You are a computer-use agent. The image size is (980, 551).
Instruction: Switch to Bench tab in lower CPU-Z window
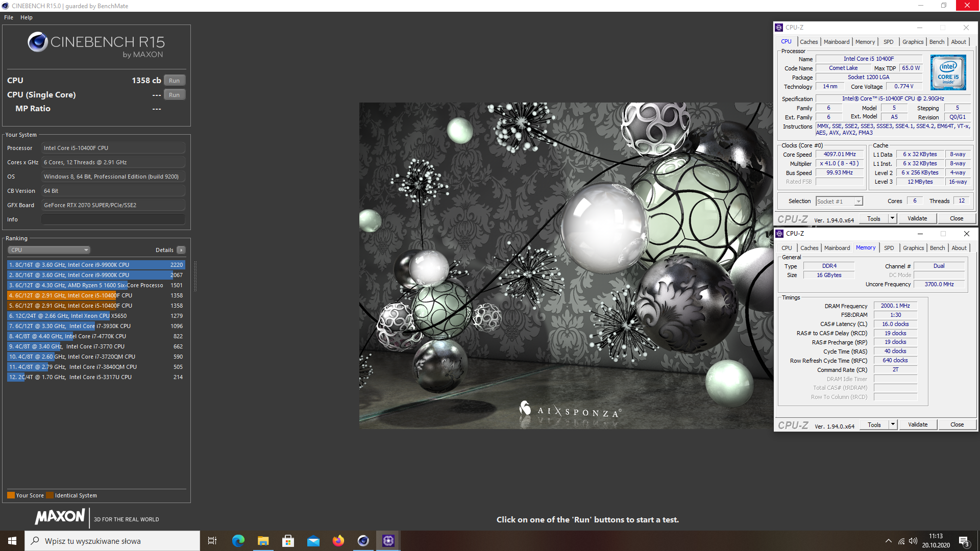tap(937, 248)
